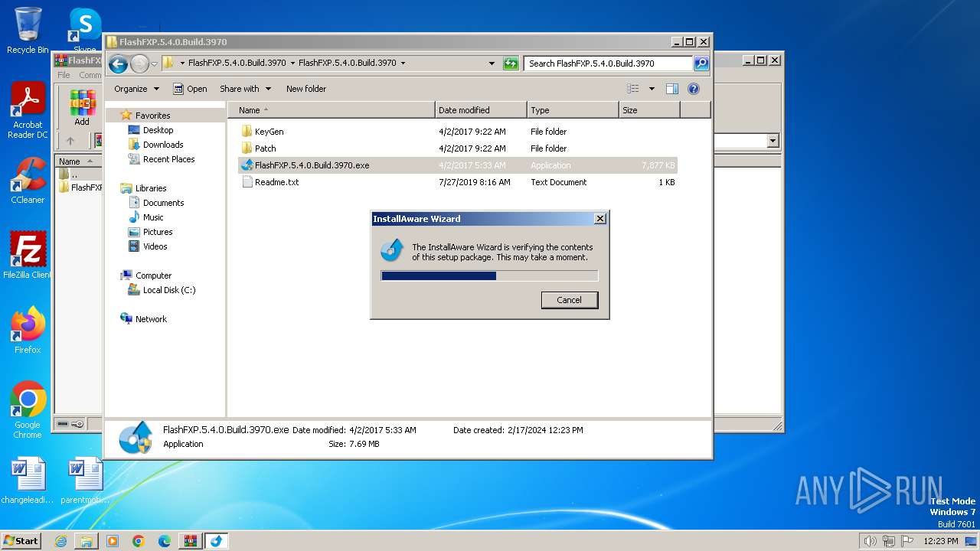Open recent locations dropdown arrow
The width and height of the screenshot is (980, 551).
tap(154, 64)
